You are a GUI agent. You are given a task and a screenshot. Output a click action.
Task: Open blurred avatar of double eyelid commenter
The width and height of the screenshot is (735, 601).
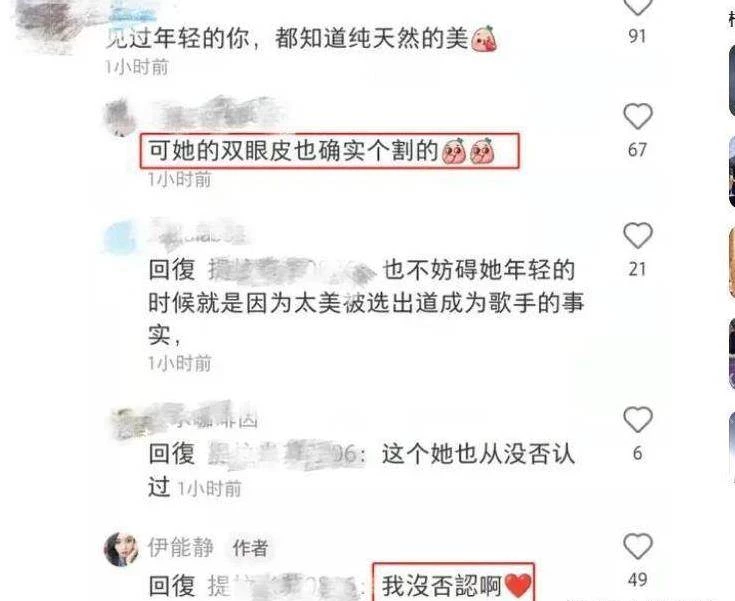coord(120,117)
